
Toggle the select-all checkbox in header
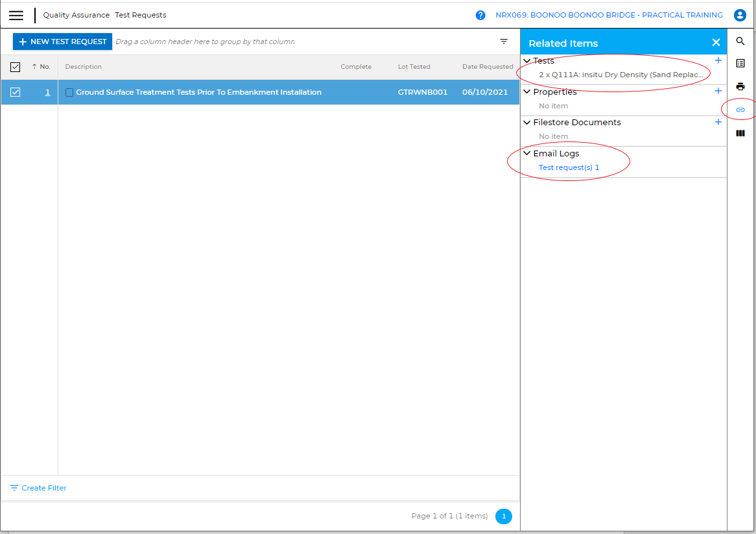click(x=16, y=67)
